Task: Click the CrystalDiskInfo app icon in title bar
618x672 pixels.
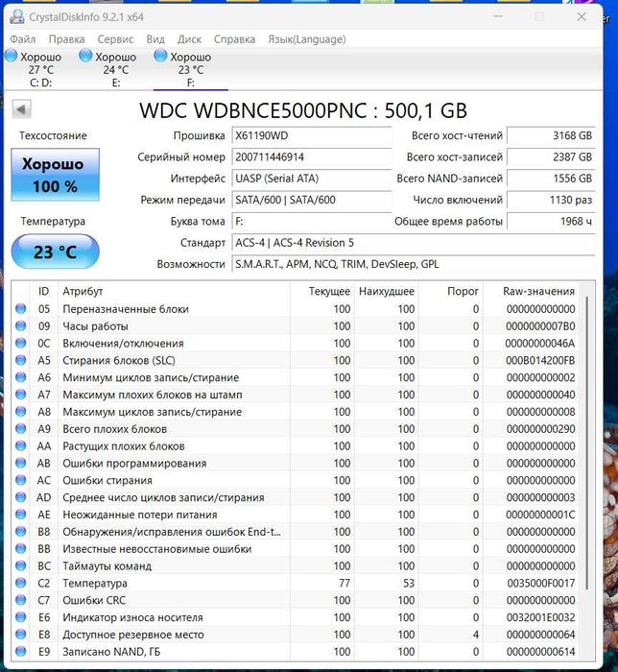Action: pos(16,17)
